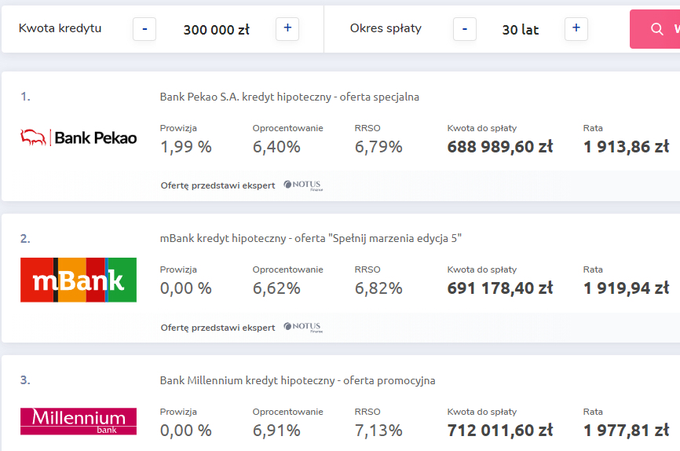Decrease loan amount with minus button
This screenshot has width=680, height=451.
(144, 29)
